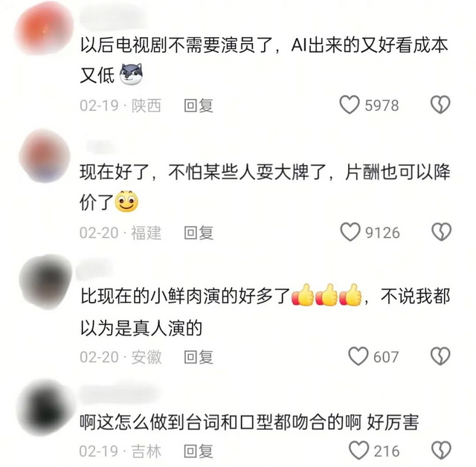
Task: Like the comment with 9126 likes
Action: [x=350, y=232]
